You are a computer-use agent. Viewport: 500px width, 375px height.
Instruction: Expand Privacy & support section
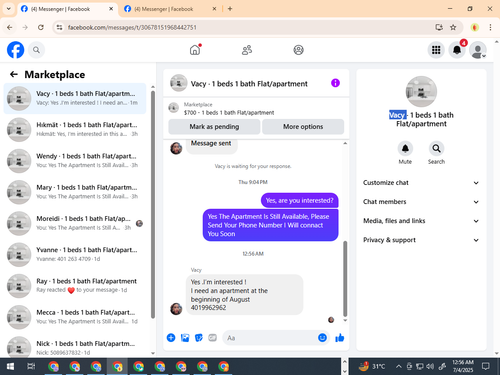click(x=421, y=240)
